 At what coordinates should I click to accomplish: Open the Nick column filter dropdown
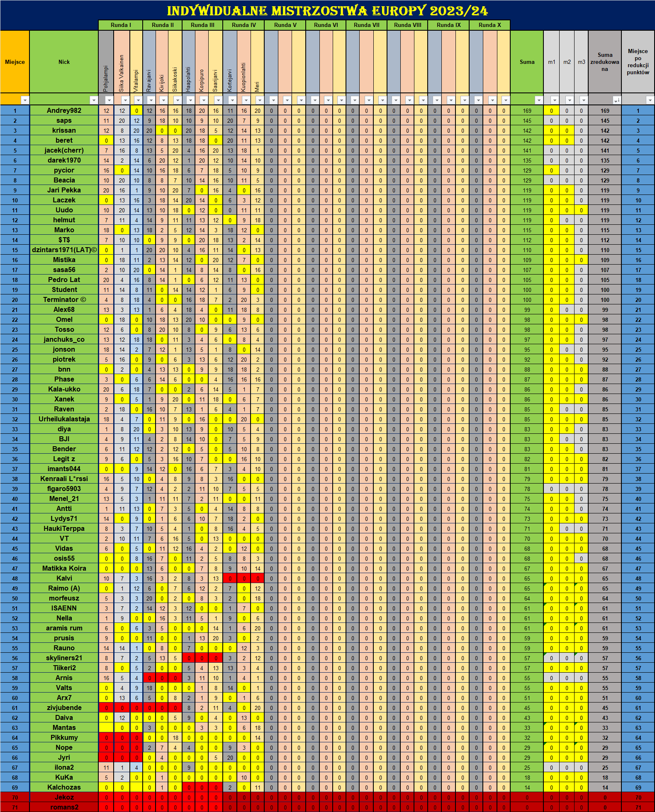click(x=94, y=100)
